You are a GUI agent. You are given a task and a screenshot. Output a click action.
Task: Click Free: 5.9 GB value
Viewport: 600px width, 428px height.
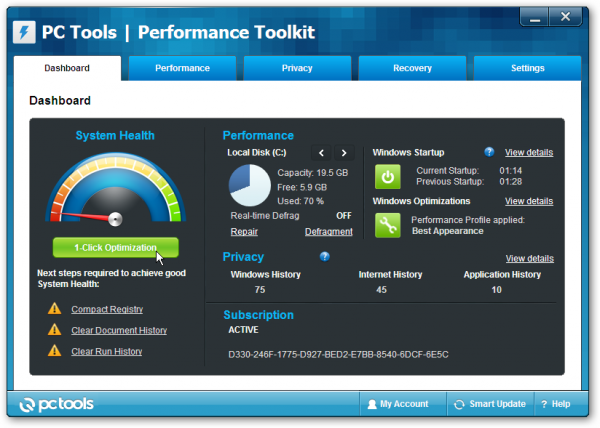coord(302,187)
